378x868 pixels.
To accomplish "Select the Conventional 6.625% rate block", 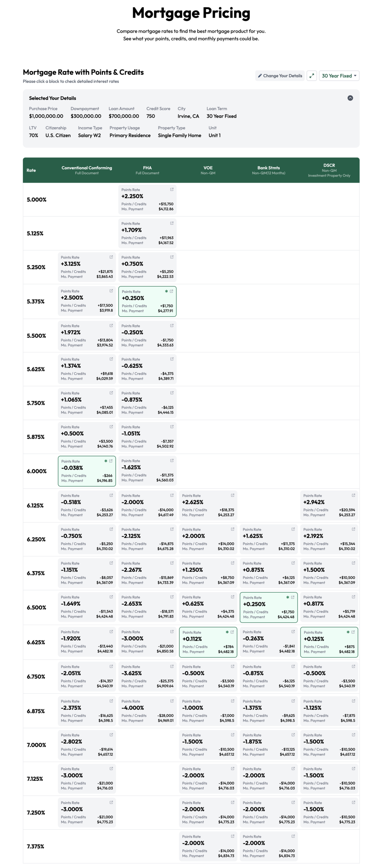I will pos(87,642).
